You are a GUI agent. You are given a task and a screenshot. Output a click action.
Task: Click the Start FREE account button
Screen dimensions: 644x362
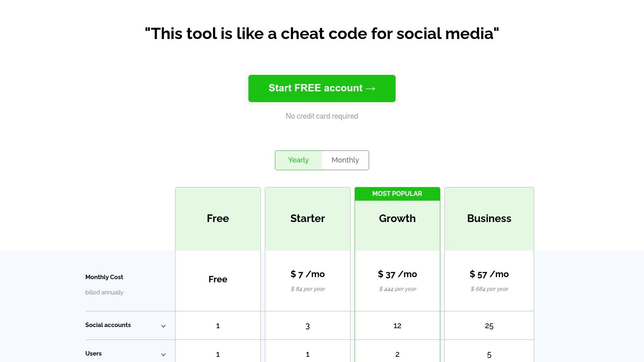tap(322, 88)
